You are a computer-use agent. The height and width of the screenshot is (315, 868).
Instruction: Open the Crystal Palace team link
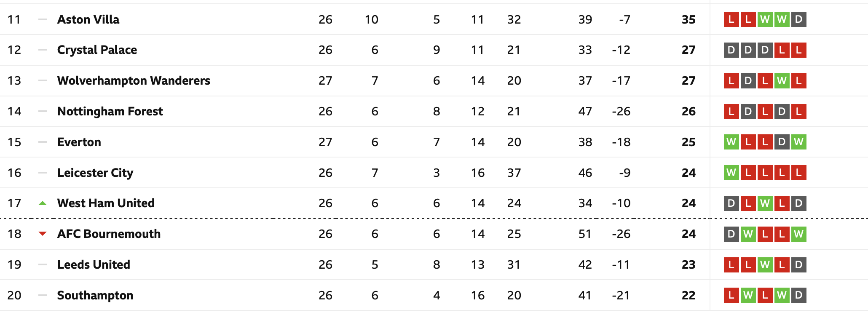coord(97,50)
